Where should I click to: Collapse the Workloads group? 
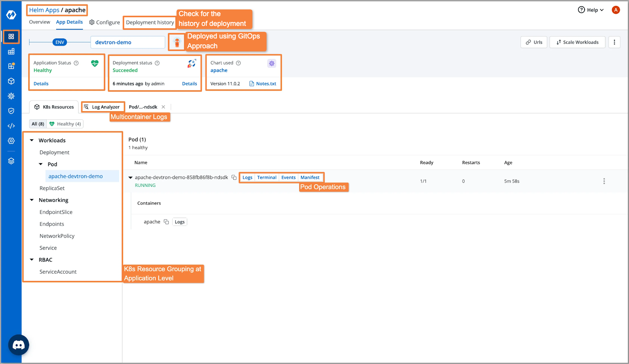pyautogui.click(x=32, y=140)
